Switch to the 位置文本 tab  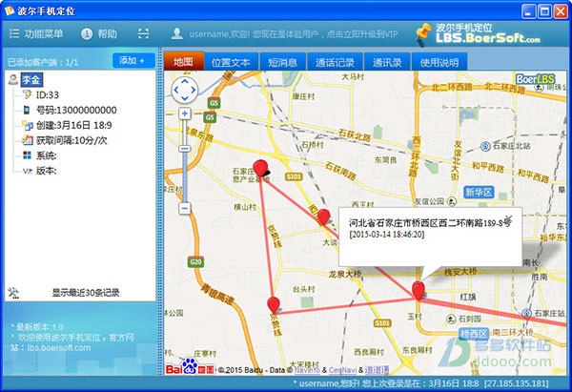click(x=231, y=62)
